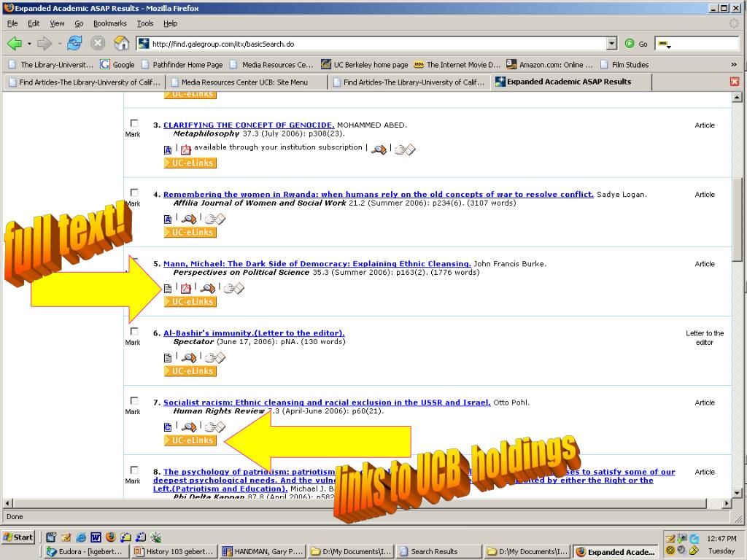Click the browser Back arrow

[15, 44]
